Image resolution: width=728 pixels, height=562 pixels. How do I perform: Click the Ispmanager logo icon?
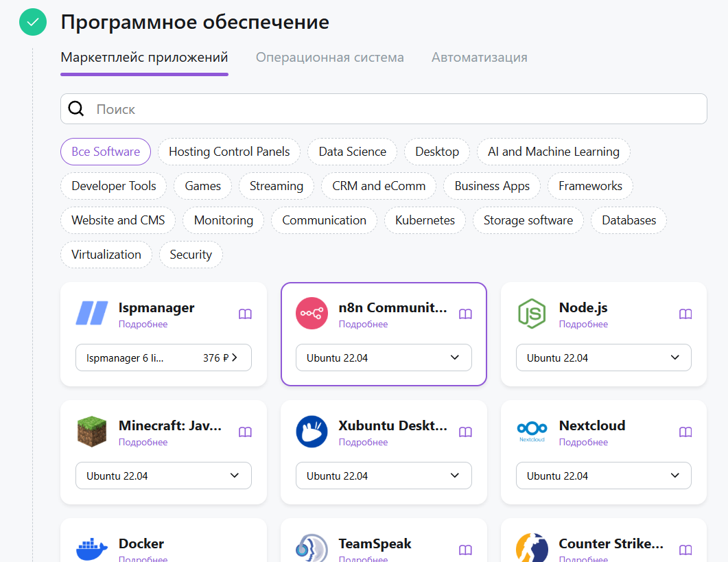coord(92,314)
